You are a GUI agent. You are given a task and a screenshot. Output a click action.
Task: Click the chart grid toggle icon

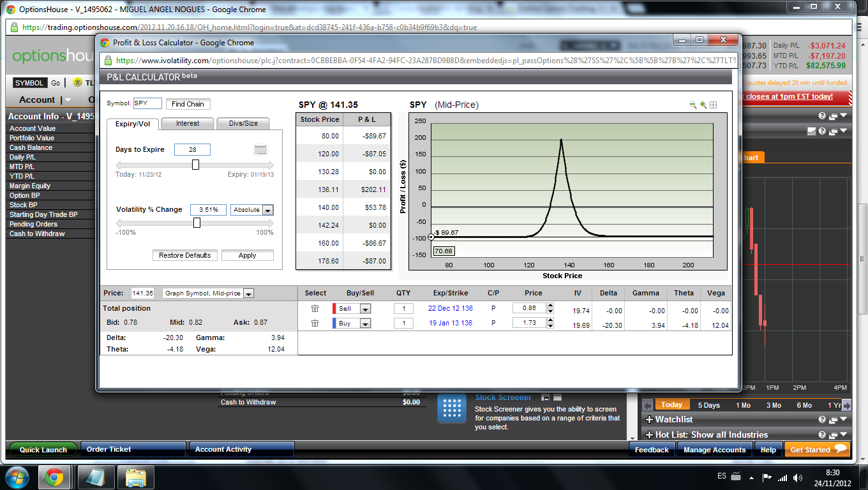coord(714,105)
